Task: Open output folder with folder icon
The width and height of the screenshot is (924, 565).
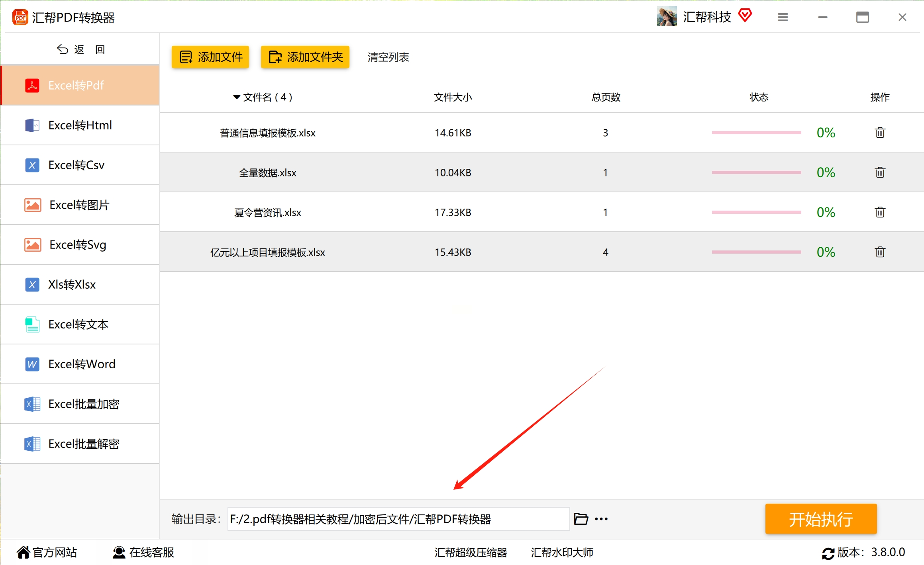Action: (581, 519)
